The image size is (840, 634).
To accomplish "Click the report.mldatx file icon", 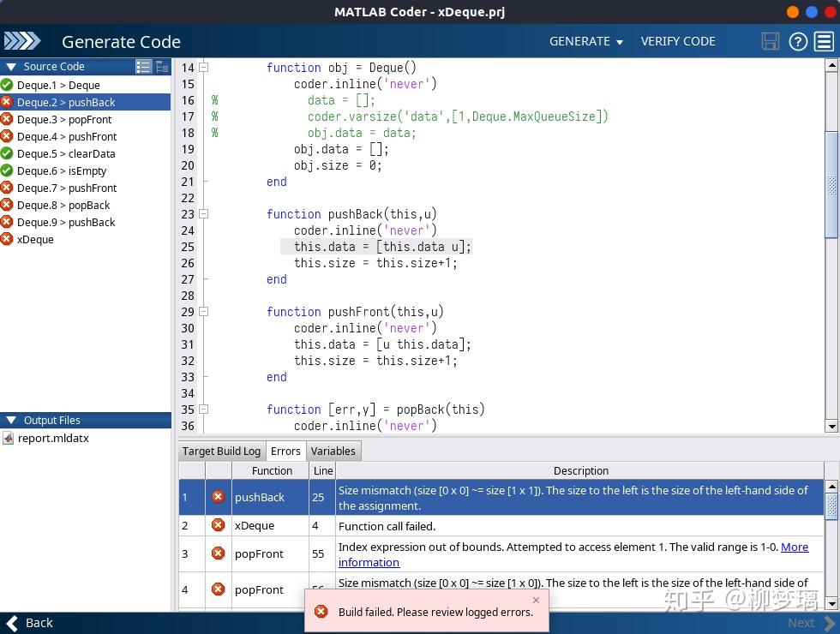I will 8,438.
